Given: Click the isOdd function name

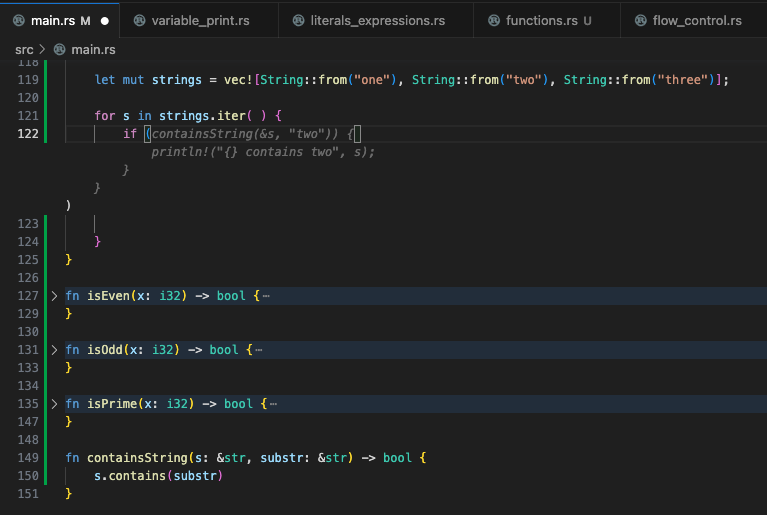Looking at the screenshot, I should (105, 350).
